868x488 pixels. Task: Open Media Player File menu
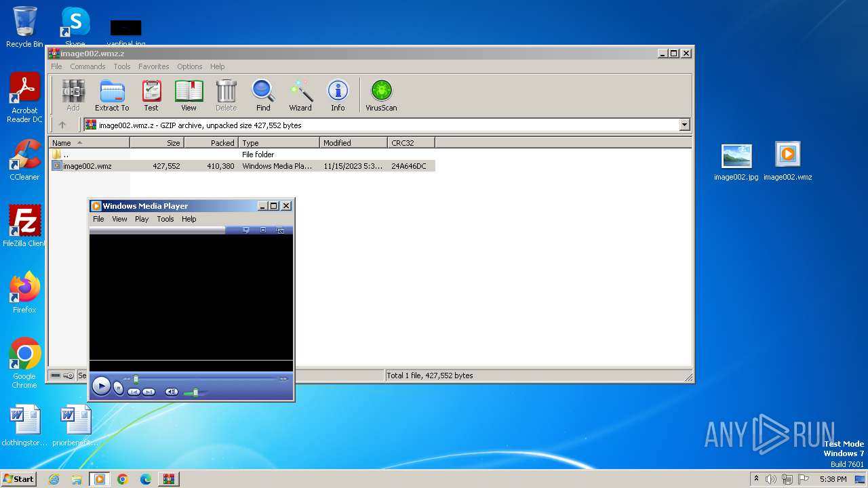[98, 219]
